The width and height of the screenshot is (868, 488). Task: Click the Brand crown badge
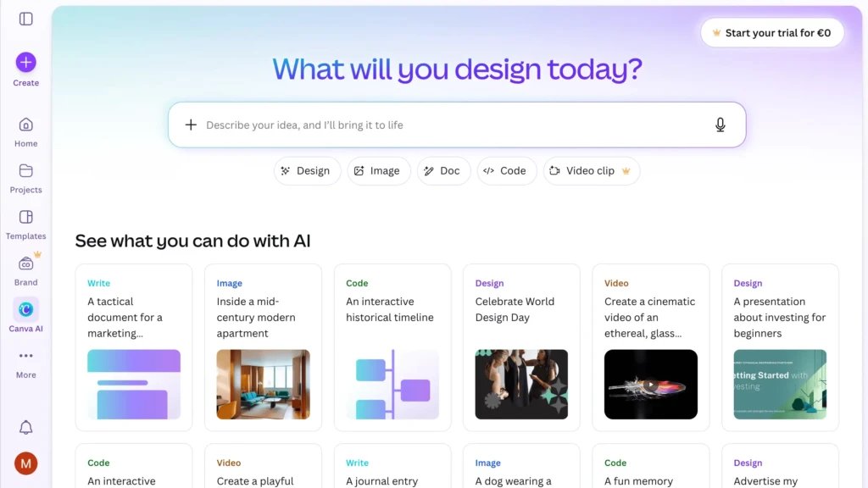pos(37,254)
